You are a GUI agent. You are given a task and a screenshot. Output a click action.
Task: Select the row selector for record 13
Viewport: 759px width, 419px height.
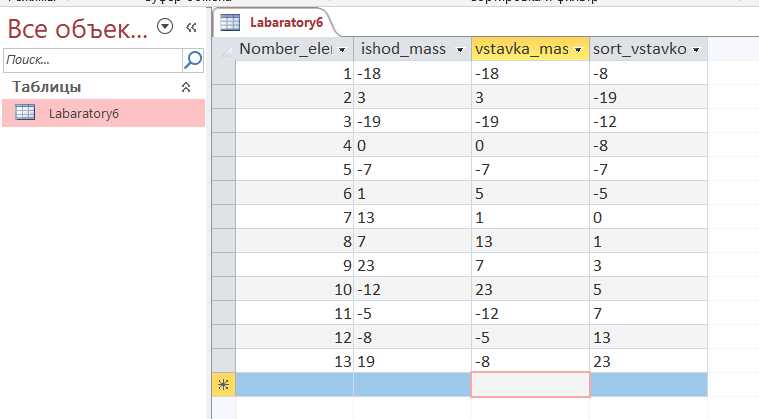coord(224,361)
